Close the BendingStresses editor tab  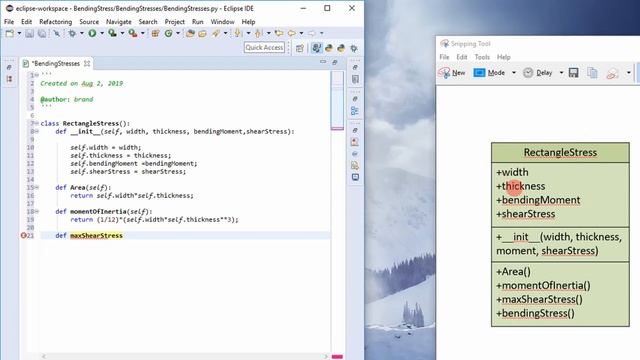coord(87,64)
